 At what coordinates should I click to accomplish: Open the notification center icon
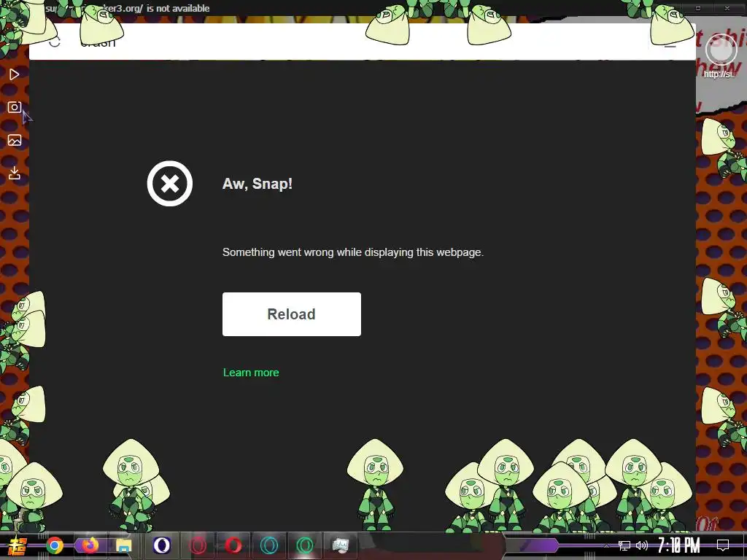[723, 545]
